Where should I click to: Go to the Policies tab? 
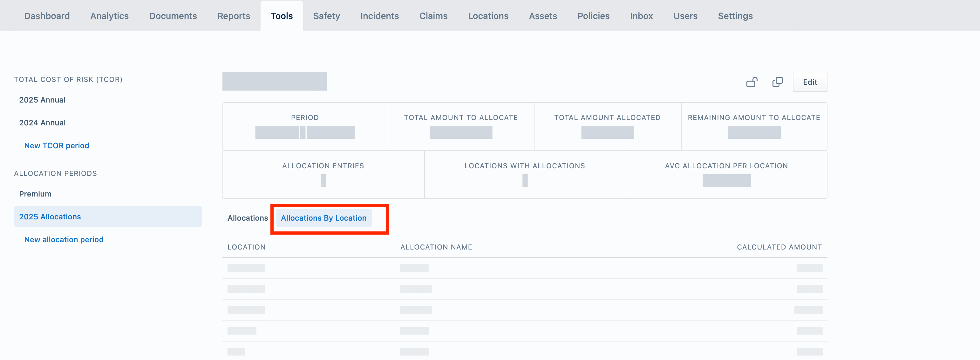point(593,16)
